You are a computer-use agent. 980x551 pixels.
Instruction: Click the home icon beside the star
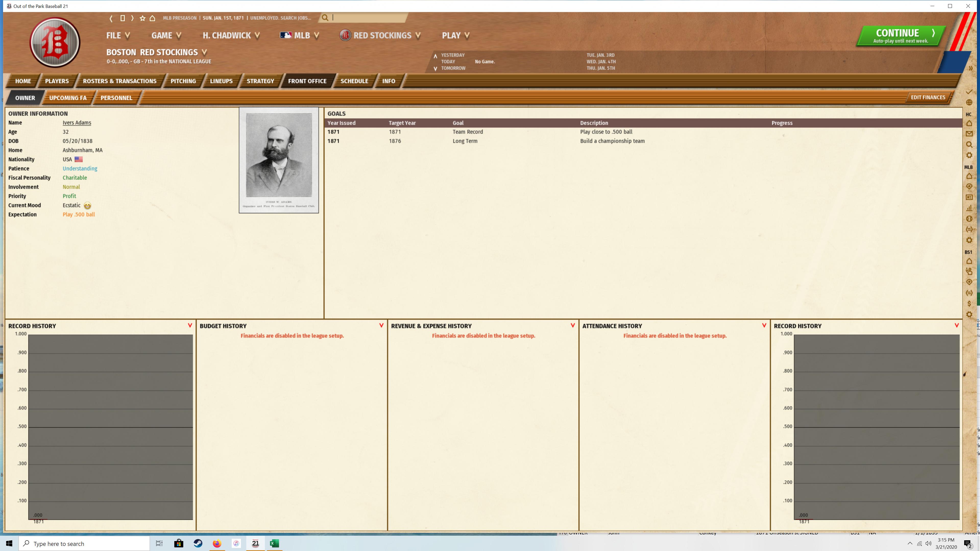[x=152, y=18]
